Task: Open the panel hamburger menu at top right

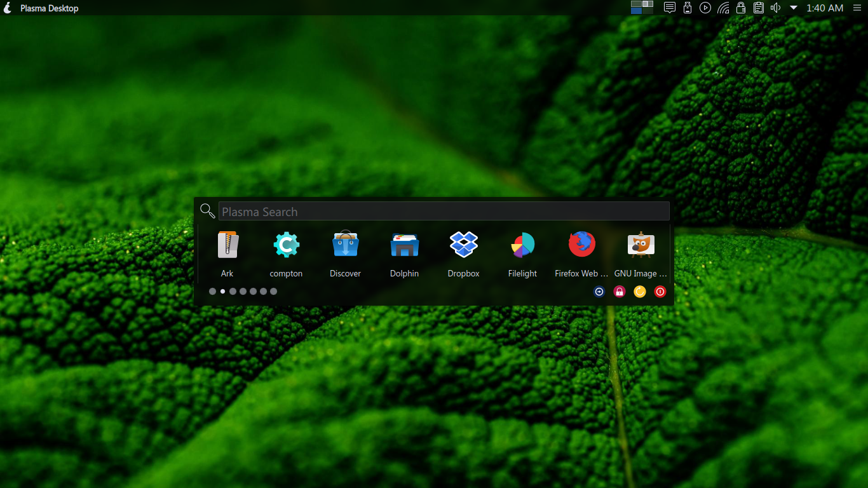Action: tap(857, 8)
